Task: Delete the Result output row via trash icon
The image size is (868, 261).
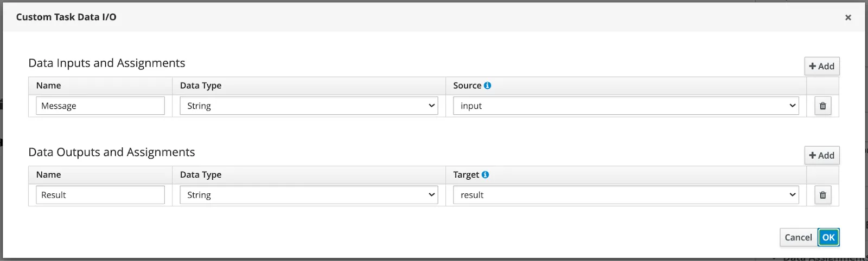Action: tap(822, 195)
